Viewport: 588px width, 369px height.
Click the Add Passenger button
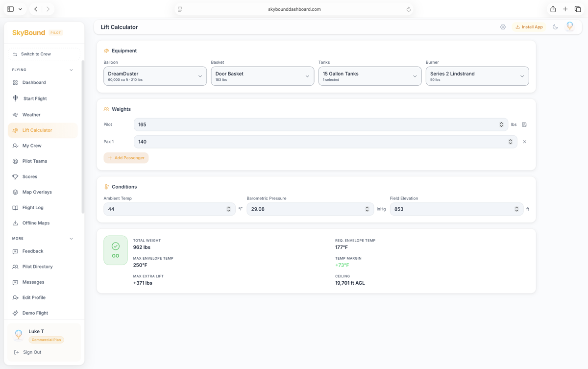(126, 158)
